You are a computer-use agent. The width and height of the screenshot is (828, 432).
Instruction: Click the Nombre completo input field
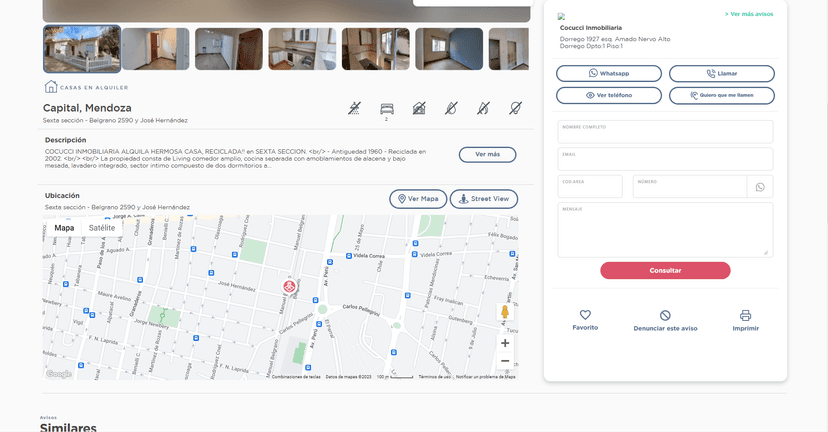pyautogui.click(x=665, y=133)
